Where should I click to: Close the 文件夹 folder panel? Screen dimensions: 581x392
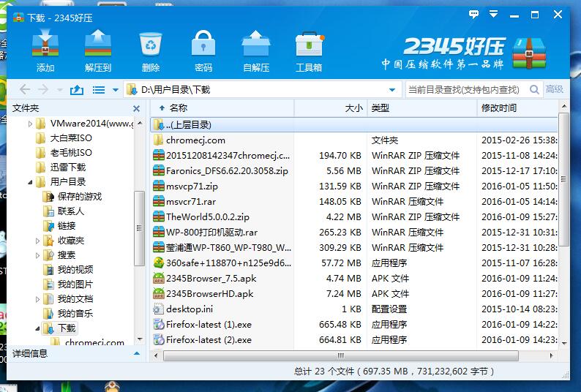click(x=136, y=108)
